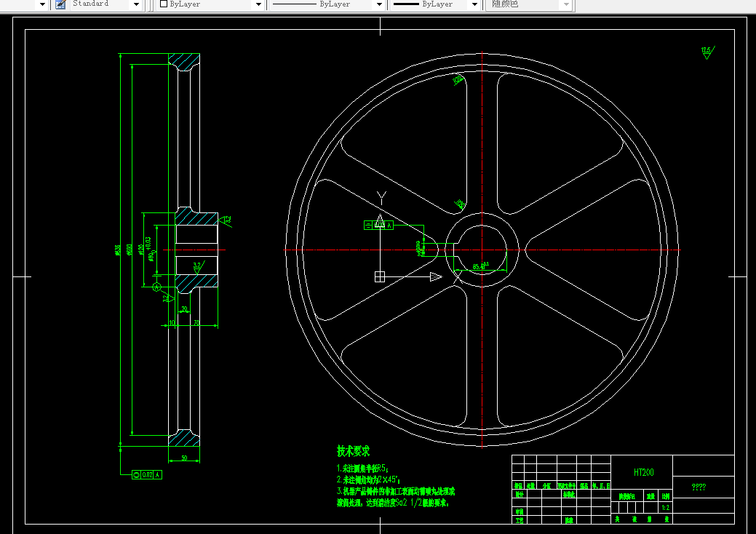Select the 3.2 roughness symbol inside hub bore
The width and height of the screenshot is (756, 534).
point(198,266)
